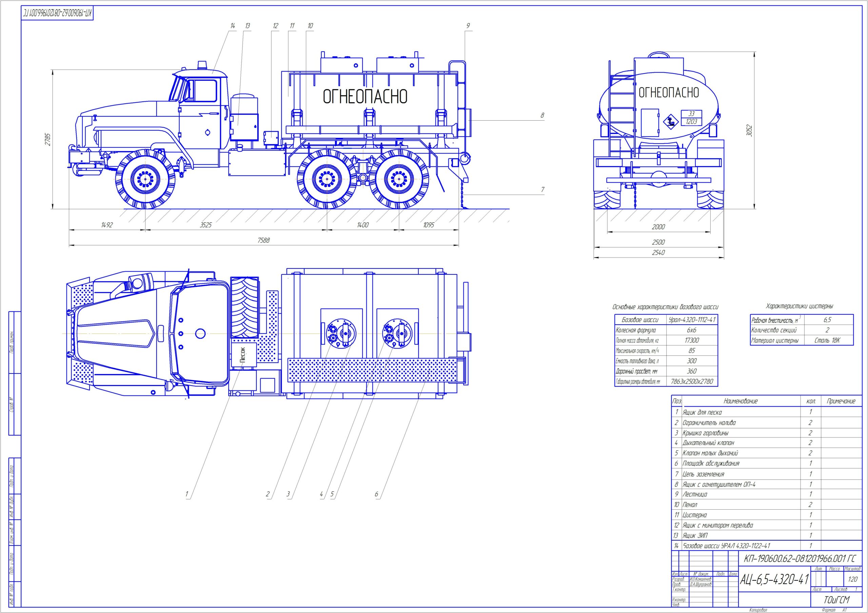Select the 2785 cab height dimension
This screenshot has width=868, height=613.
tap(47, 139)
